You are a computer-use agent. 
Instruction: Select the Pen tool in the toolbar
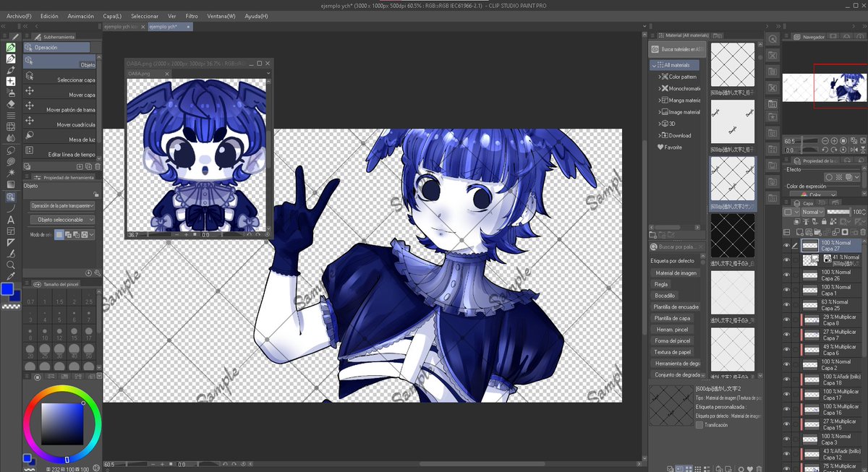pyautogui.click(x=11, y=47)
